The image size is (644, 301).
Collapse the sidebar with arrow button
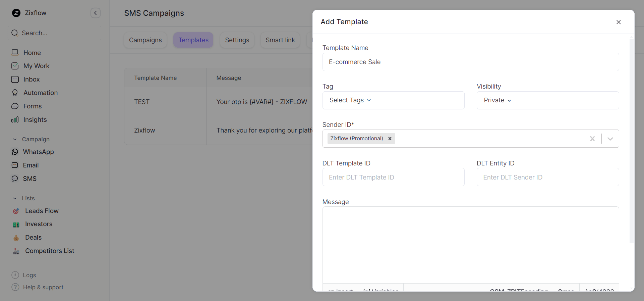click(x=96, y=13)
